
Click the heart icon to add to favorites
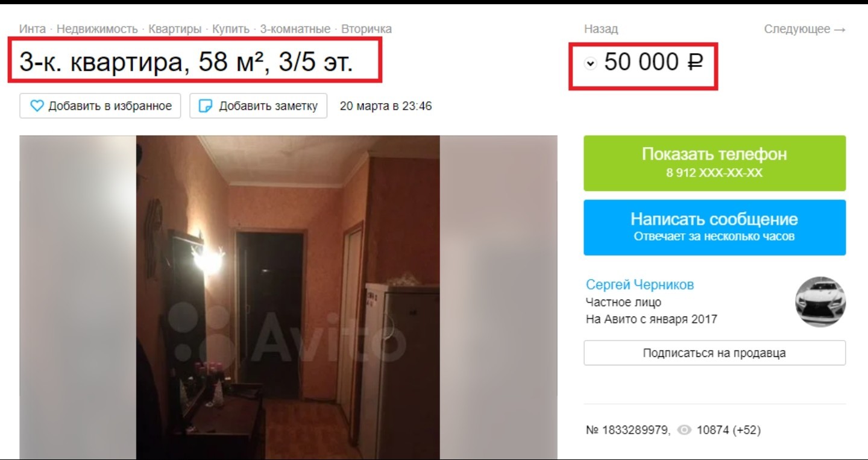37,106
